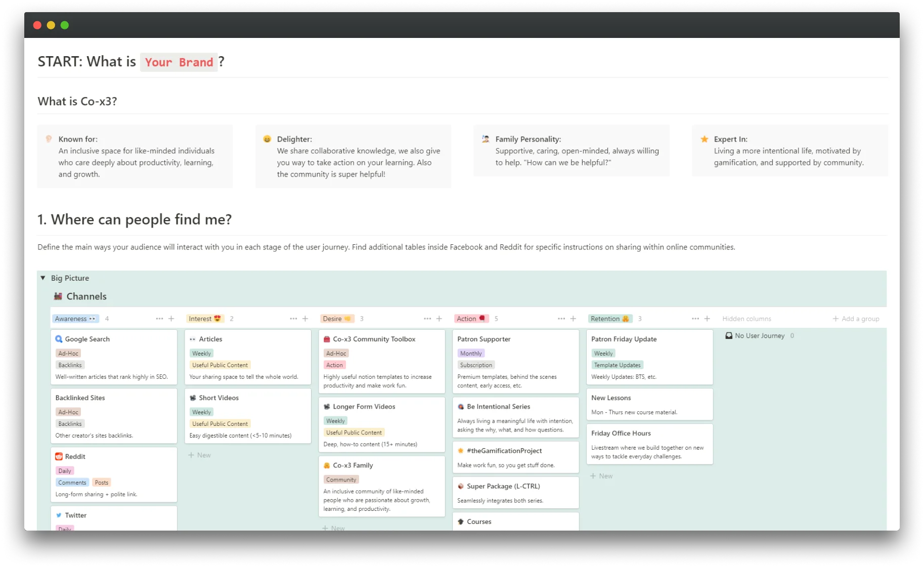Open the Action column options menu
The width and height of the screenshot is (924, 567).
click(x=561, y=319)
